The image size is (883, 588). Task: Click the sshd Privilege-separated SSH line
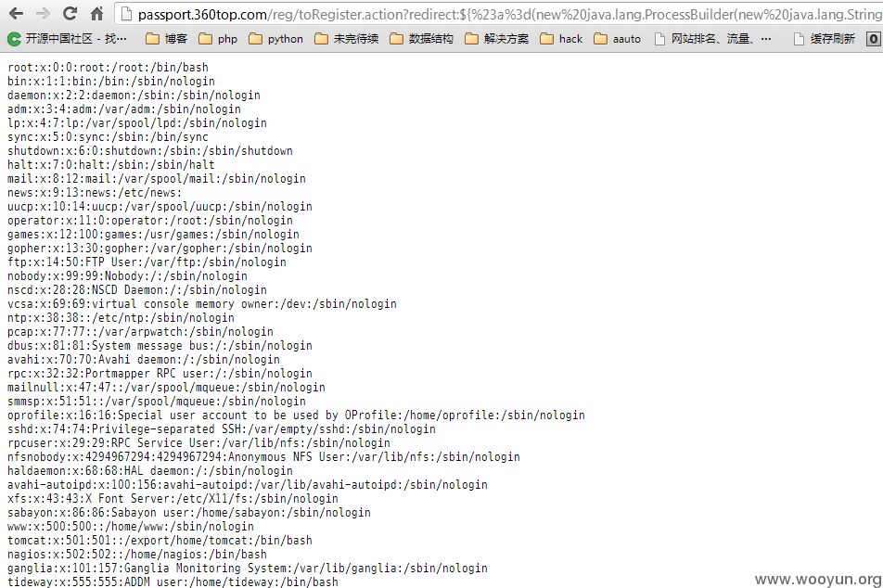pyautogui.click(x=222, y=428)
